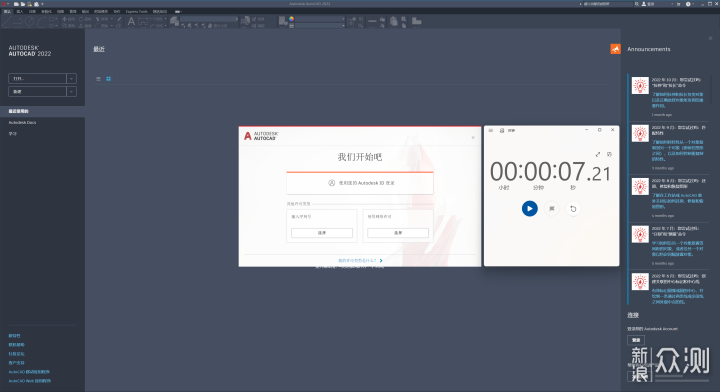Viewport: 720px width, 392px height.
Task: Open the September announcement thumbnail
Action: click(x=640, y=134)
